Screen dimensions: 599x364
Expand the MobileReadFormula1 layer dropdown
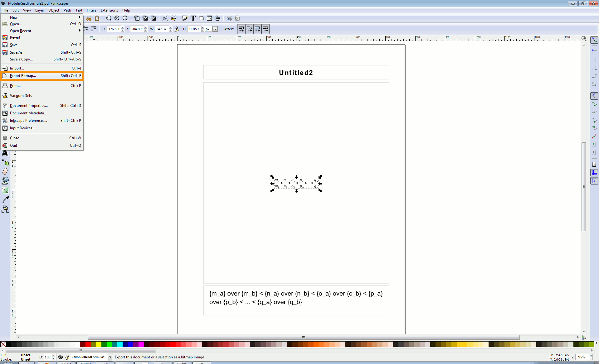pyautogui.click(x=110, y=357)
